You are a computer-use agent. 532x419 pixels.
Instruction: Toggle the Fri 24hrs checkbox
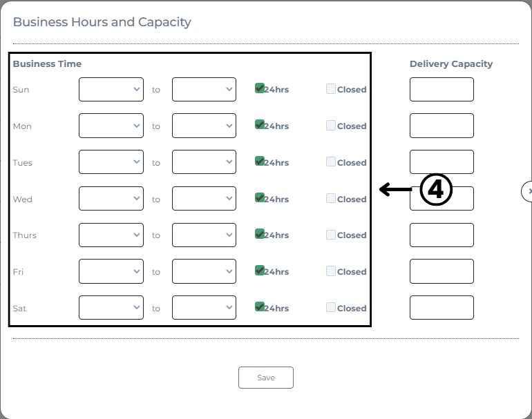(260, 271)
